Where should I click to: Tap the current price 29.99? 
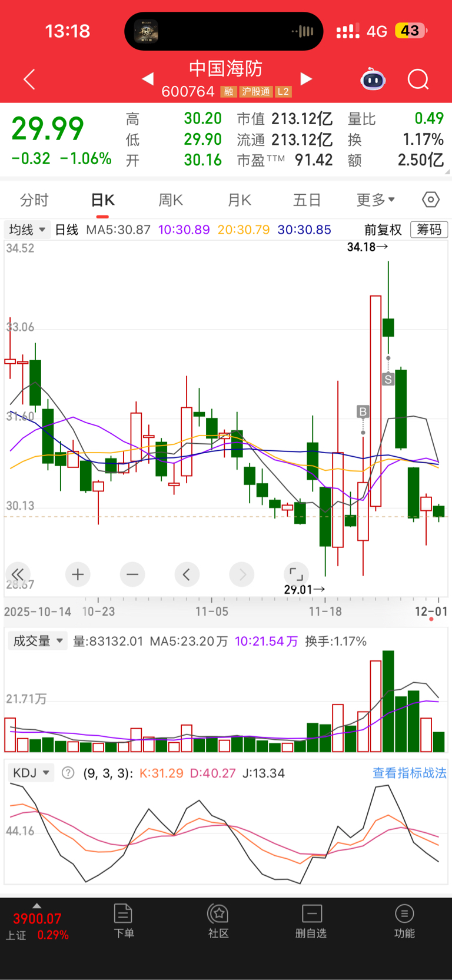point(48,129)
